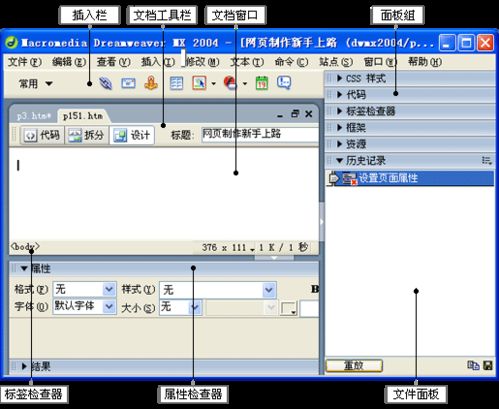Click the panel group collapse arrow handle
Screen dimensions: 499x409
point(321,222)
